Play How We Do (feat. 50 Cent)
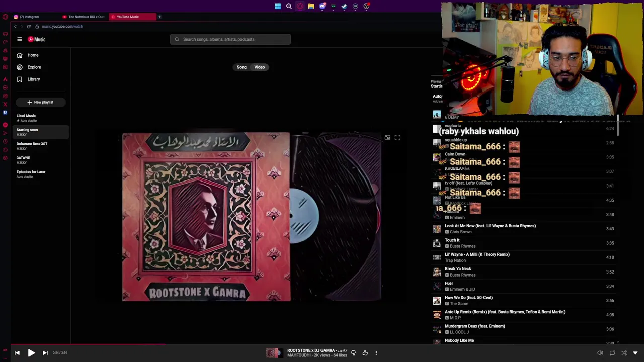Image resolution: width=644 pixels, height=362 pixels. click(523, 300)
